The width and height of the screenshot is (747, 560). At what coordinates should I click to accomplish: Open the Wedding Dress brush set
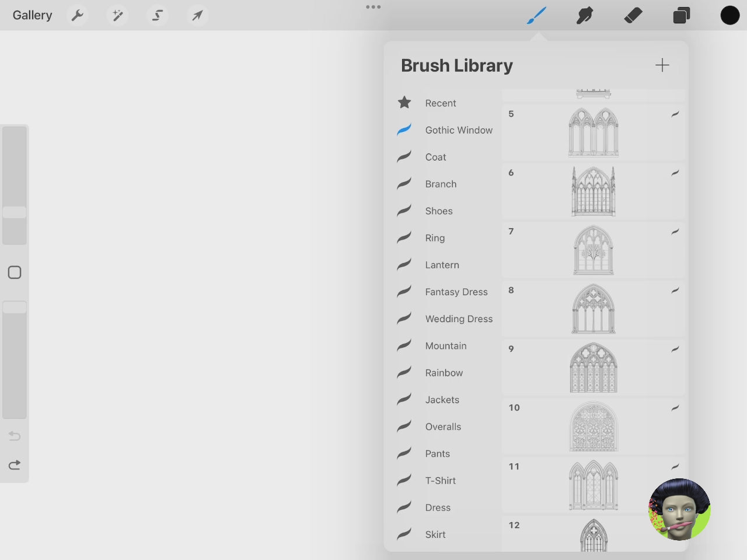459,318
